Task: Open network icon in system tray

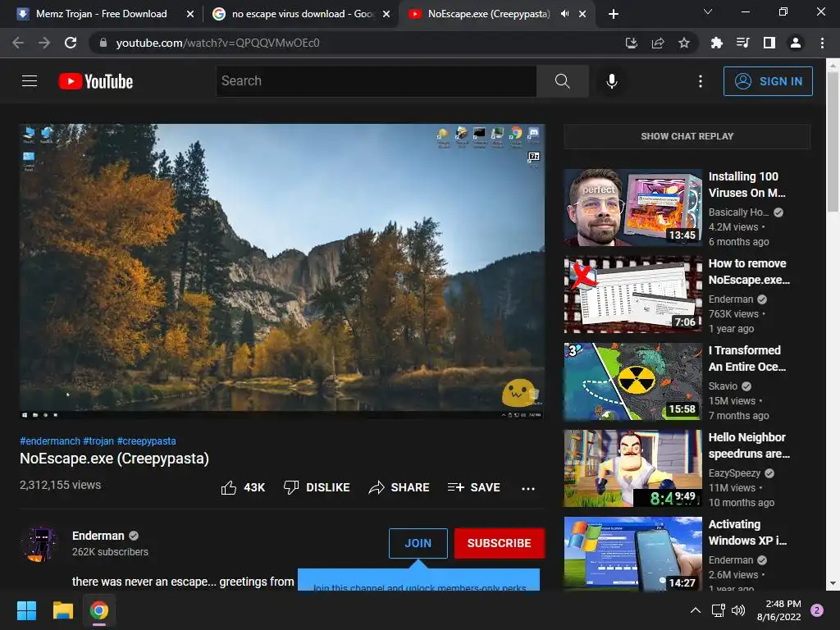Action: [x=718, y=610]
